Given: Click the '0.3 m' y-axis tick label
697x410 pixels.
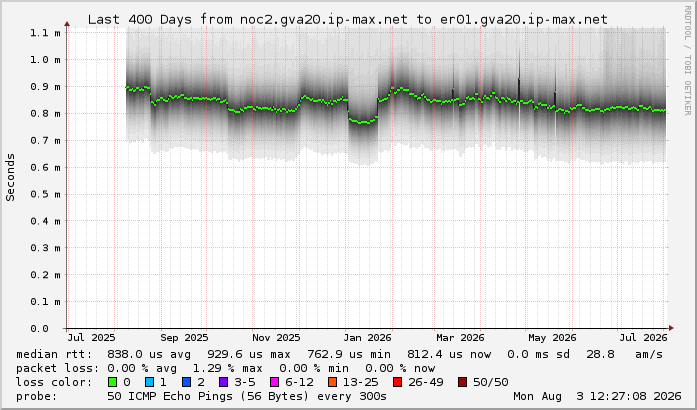Looking at the screenshot, I should click(x=45, y=248).
